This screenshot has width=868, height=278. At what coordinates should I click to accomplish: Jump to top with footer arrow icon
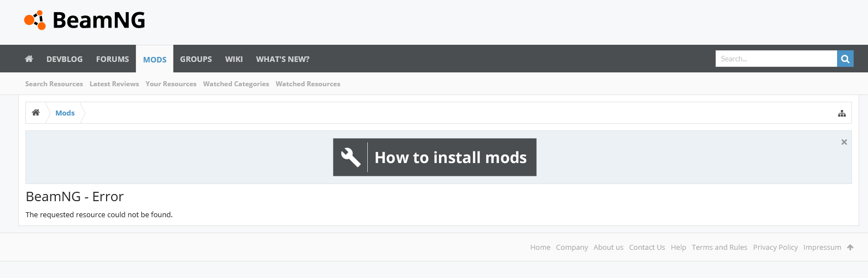(x=850, y=248)
